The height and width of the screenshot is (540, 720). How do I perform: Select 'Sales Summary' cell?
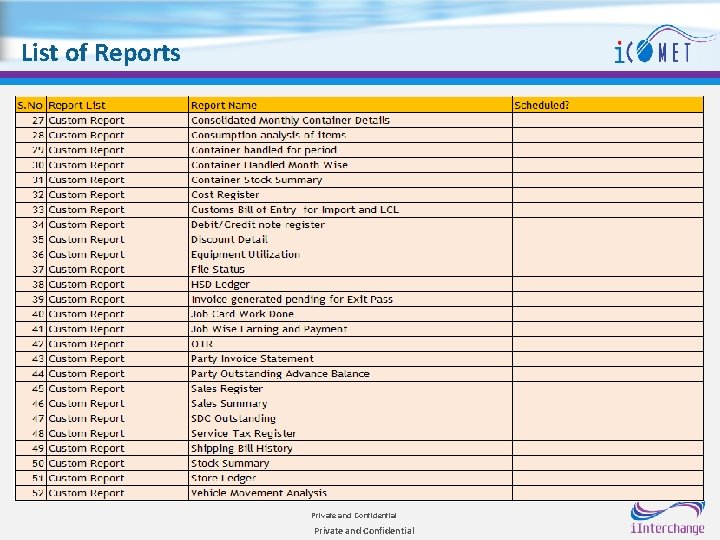pos(350,404)
